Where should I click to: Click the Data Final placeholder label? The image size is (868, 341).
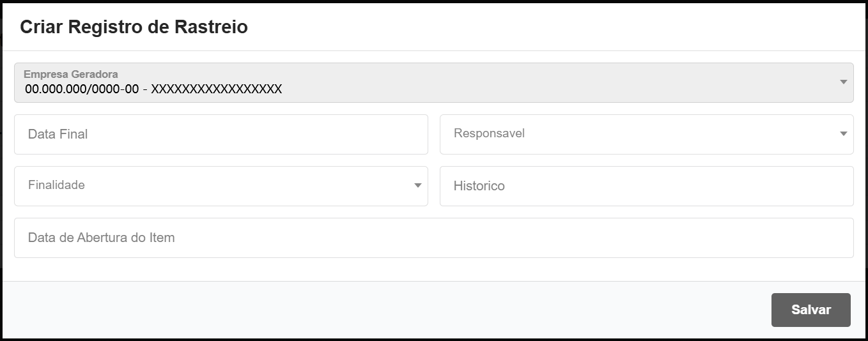pos(58,134)
